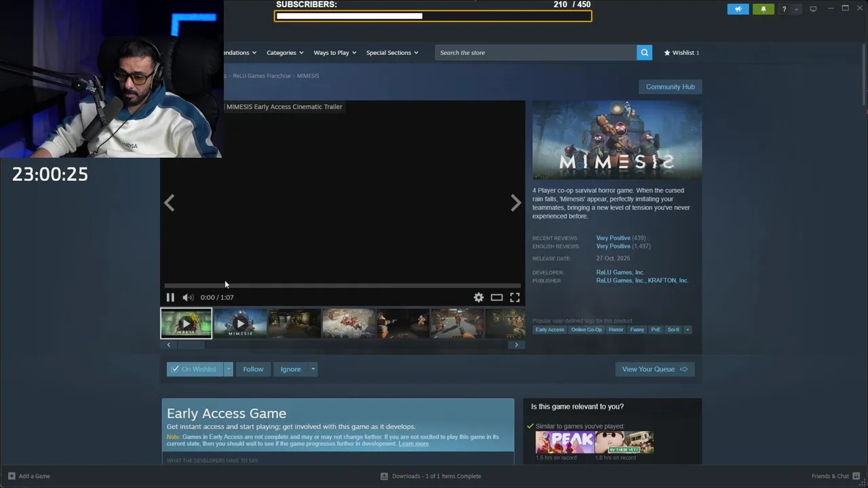Select the Funny tag
868x488 pixels.
(x=637, y=329)
